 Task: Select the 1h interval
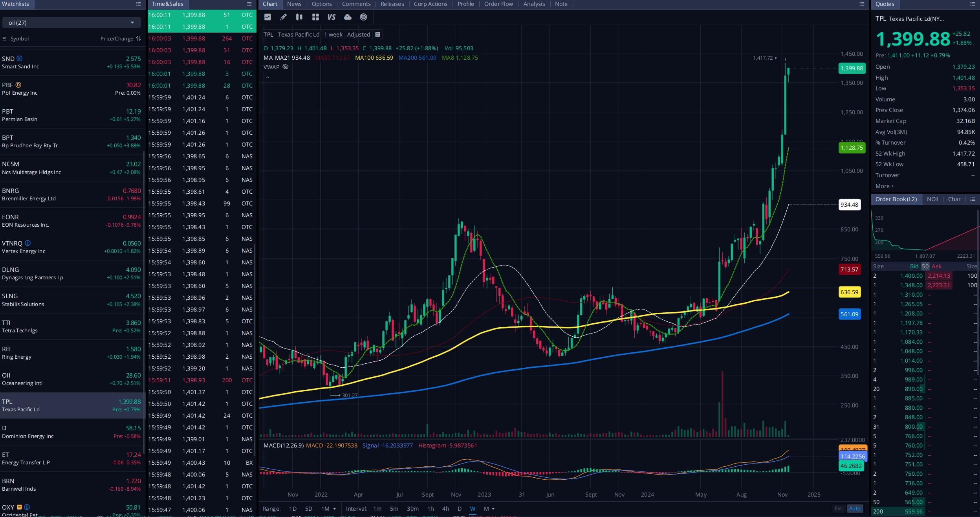coord(430,508)
